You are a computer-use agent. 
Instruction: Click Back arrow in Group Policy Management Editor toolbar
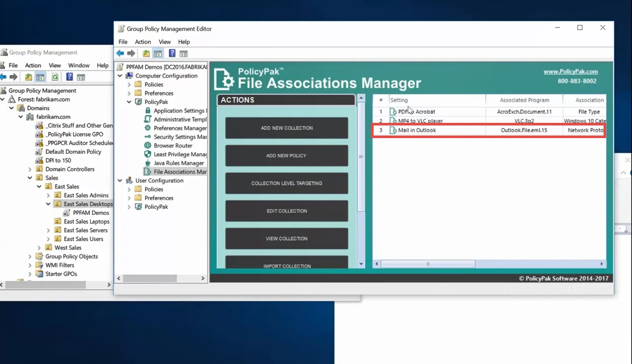[120, 53]
